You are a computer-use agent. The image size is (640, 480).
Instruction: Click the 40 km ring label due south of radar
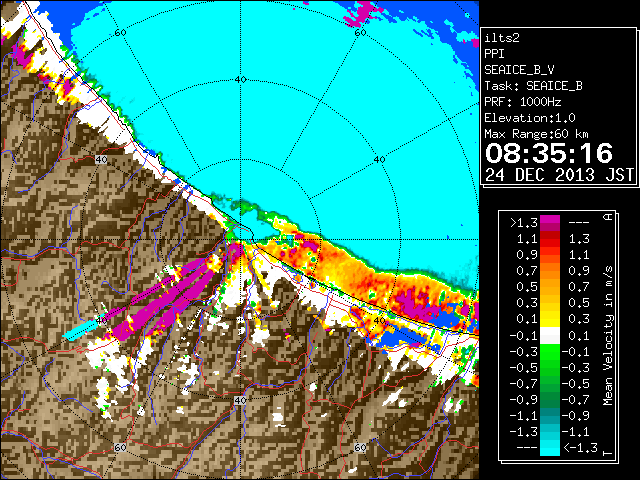click(x=240, y=400)
